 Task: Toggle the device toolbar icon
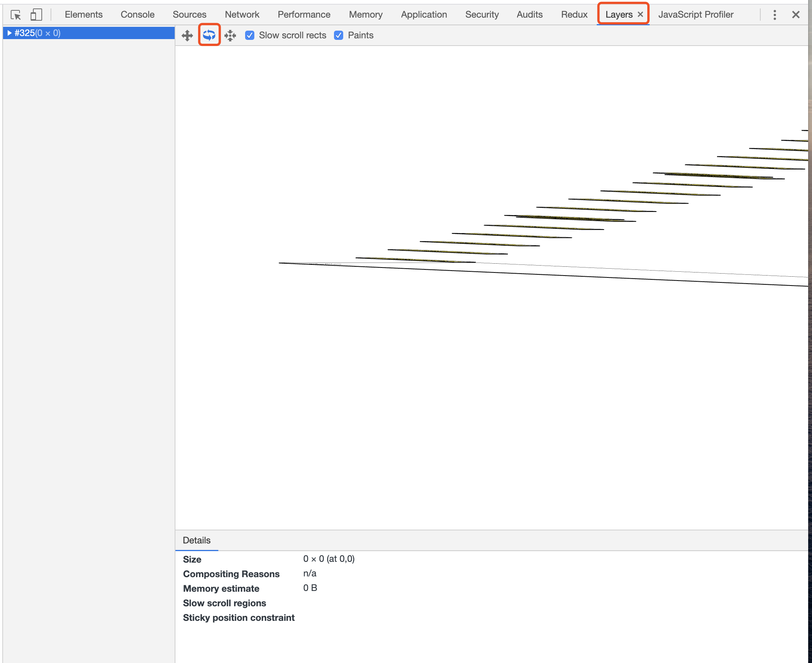click(x=36, y=15)
